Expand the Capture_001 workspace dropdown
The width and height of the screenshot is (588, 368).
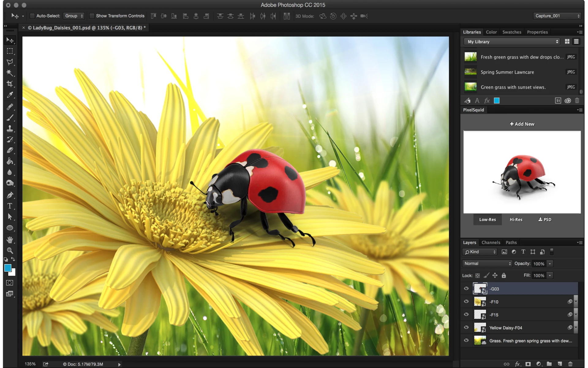[x=557, y=16]
